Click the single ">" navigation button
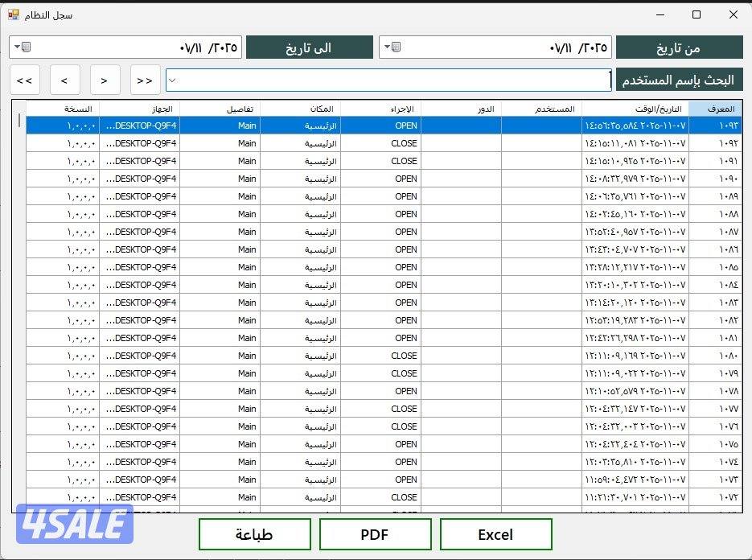Viewport: 752px width, 560px height. pyautogui.click(x=105, y=80)
